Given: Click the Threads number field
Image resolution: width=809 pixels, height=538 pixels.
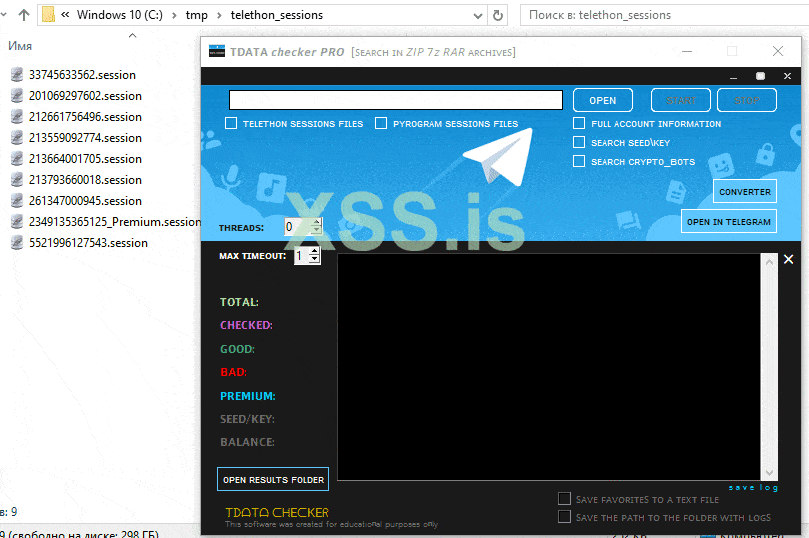Looking at the screenshot, I should (x=298, y=226).
